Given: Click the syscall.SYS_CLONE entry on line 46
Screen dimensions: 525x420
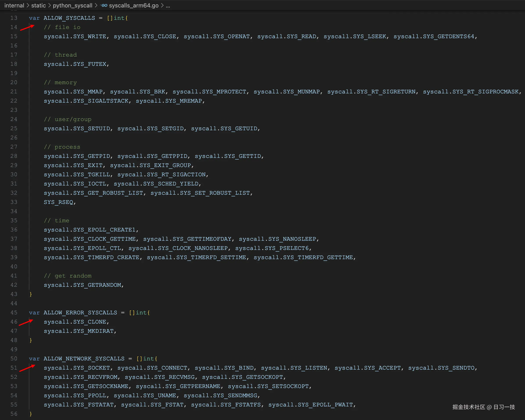Looking at the screenshot, I should pos(76,322).
